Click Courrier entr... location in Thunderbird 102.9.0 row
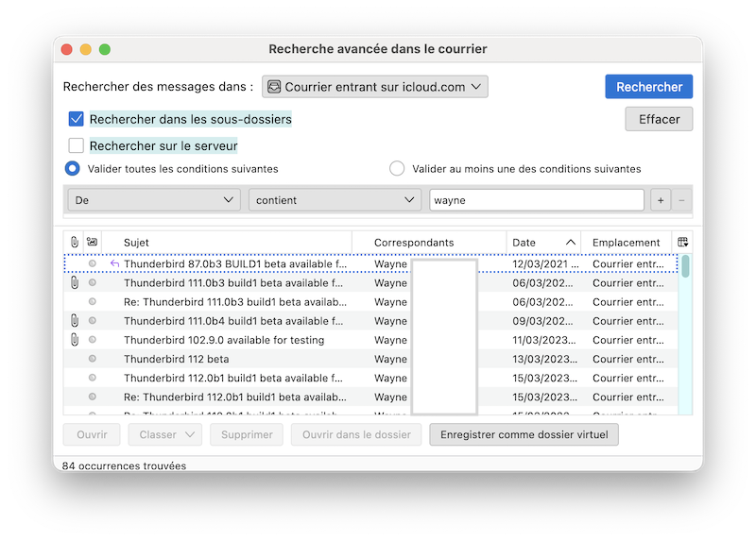Viewport: 756px width, 541px height. (x=627, y=340)
